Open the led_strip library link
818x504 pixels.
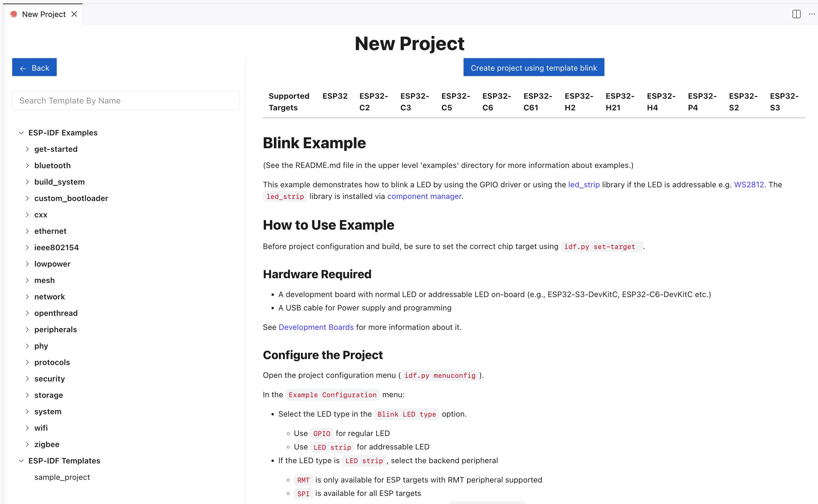[x=584, y=185]
